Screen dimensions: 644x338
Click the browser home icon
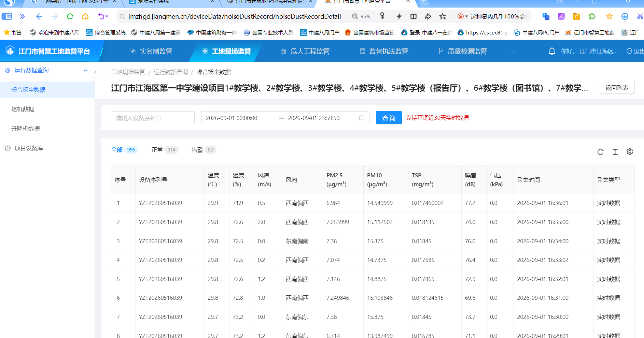tap(85, 16)
